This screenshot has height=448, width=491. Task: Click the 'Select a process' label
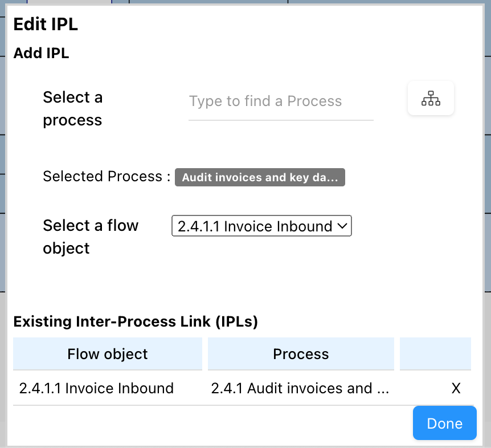[x=73, y=109]
